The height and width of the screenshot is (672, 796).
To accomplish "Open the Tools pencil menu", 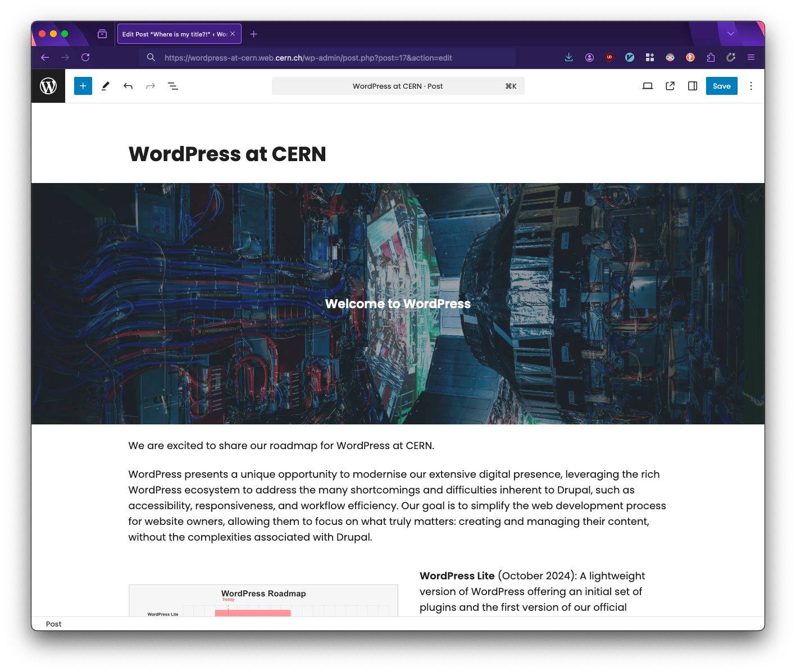I will click(105, 86).
